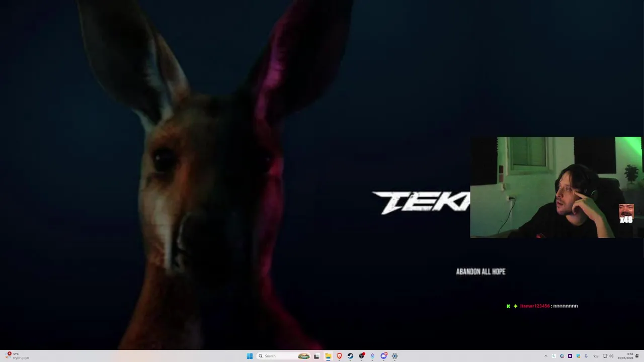Open the Windows Start menu
Screen dimensions: 644x362
tap(250, 356)
